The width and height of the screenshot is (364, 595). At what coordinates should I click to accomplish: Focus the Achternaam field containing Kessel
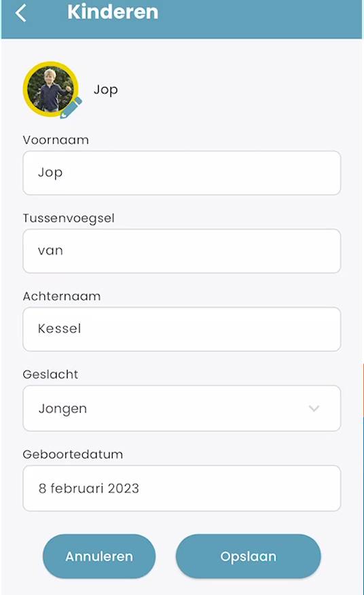point(182,329)
